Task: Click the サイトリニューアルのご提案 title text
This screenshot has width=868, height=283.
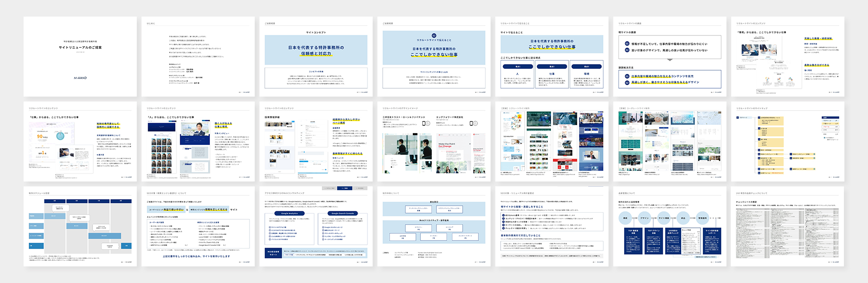Action: click(x=80, y=48)
